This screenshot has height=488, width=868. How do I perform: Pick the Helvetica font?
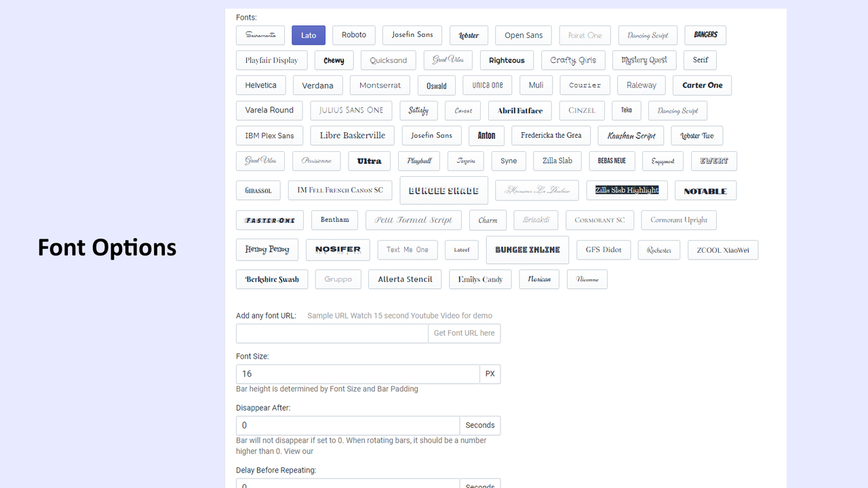point(260,85)
